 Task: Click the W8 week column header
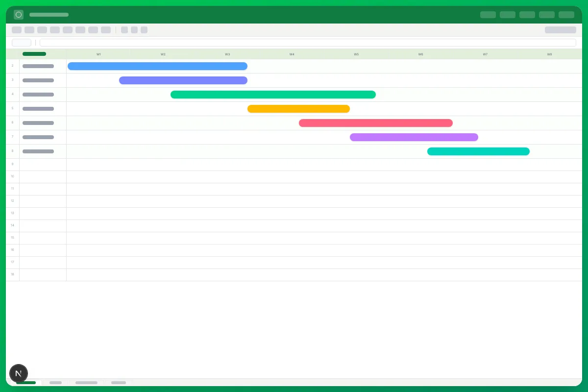click(550, 54)
